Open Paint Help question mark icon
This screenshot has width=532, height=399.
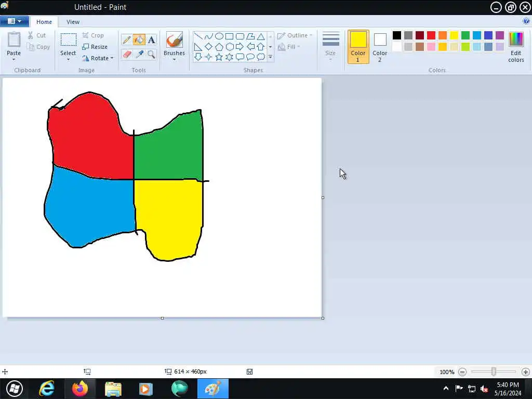(x=526, y=21)
